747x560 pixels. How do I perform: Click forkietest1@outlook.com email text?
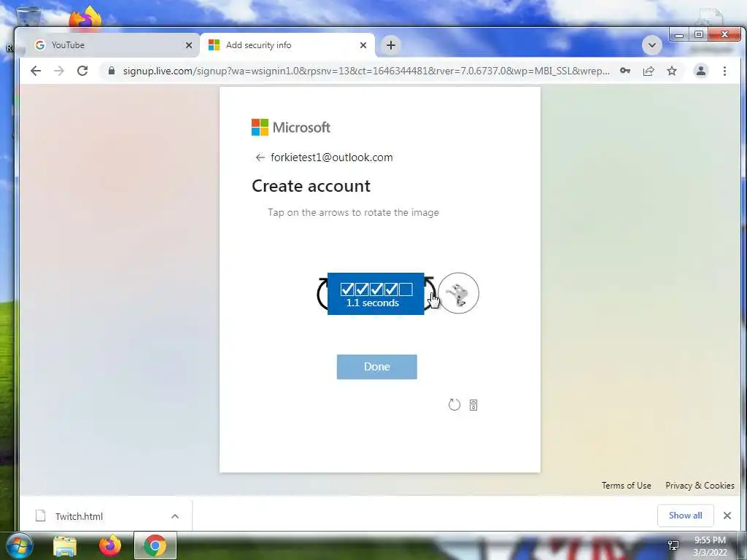coord(332,157)
